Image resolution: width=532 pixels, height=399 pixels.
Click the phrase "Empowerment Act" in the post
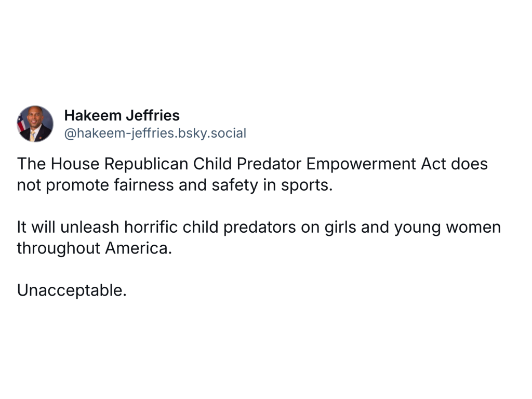point(376,164)
